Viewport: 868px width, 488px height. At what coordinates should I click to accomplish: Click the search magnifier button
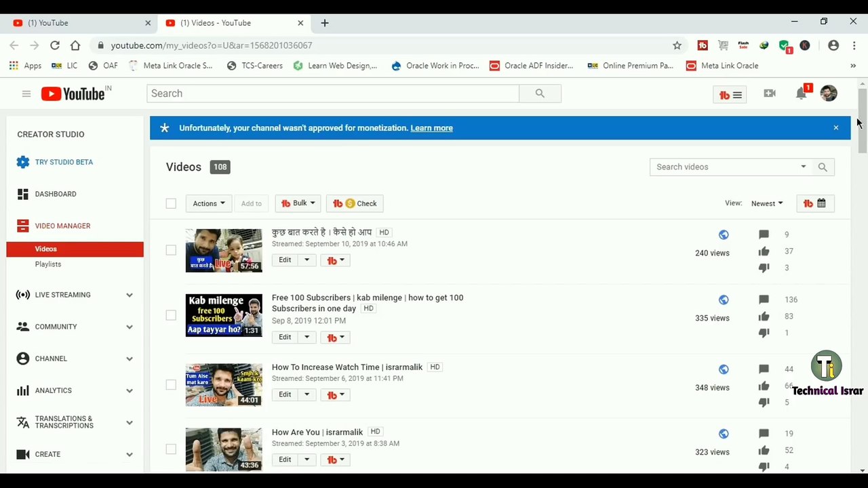[540, 94]
